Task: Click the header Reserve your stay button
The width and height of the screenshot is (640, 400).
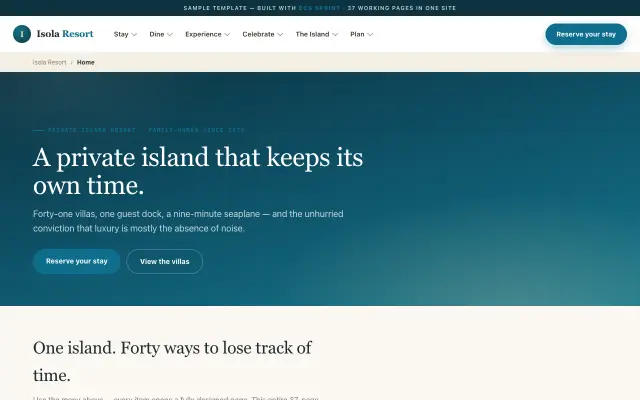Action: pyautogui.click(x=586, y=34)
